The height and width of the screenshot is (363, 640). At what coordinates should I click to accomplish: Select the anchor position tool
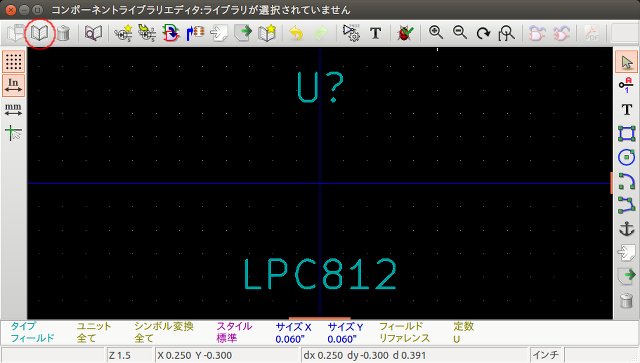pos(627,229)
